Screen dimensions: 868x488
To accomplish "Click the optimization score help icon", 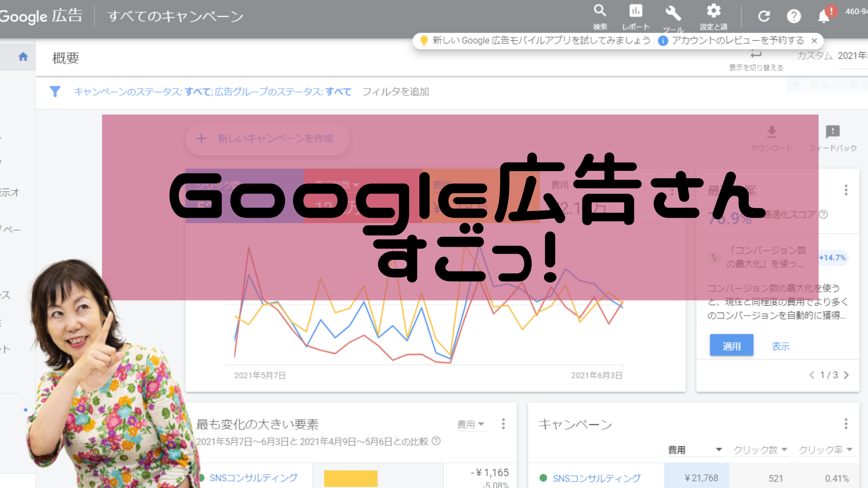I will point(823,214).
